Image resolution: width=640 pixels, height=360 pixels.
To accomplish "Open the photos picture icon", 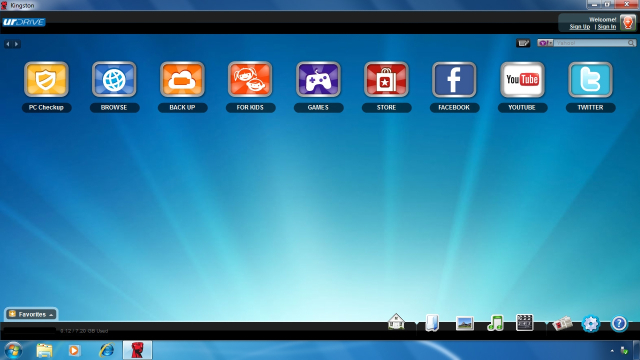I will pyautogui.click(x=464, y=323).
